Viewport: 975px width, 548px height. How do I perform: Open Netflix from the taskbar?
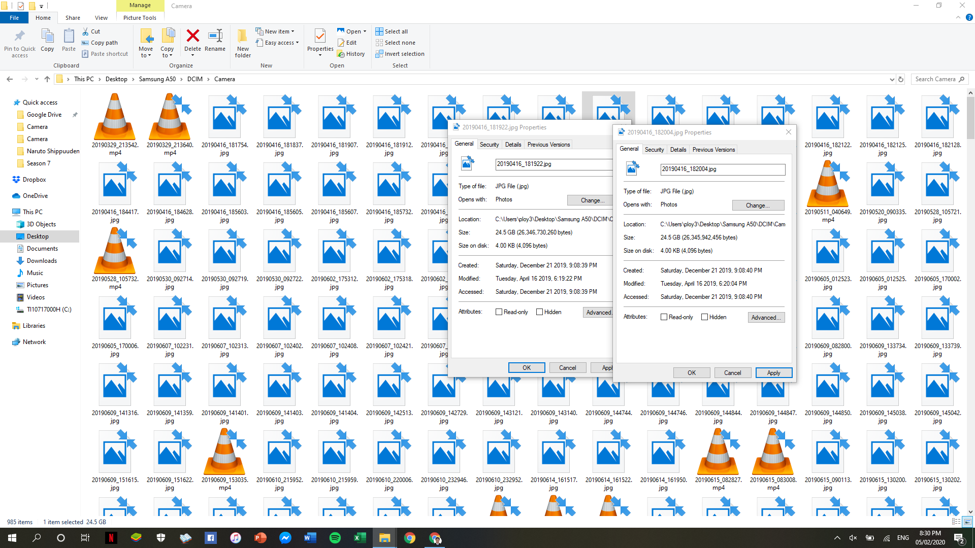[x=111, y=538]
